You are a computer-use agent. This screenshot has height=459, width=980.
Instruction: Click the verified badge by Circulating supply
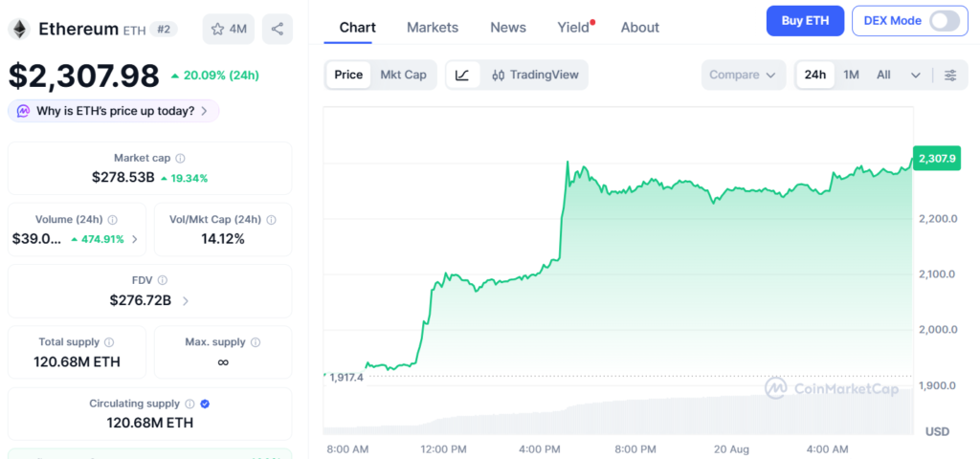(205, 404)
